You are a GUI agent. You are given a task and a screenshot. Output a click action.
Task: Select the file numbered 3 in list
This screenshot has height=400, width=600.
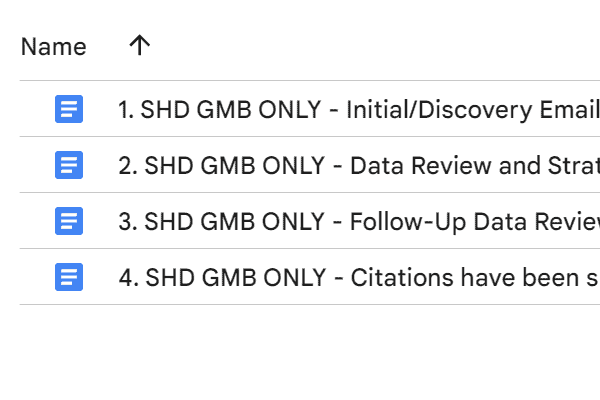coord(300,221)
